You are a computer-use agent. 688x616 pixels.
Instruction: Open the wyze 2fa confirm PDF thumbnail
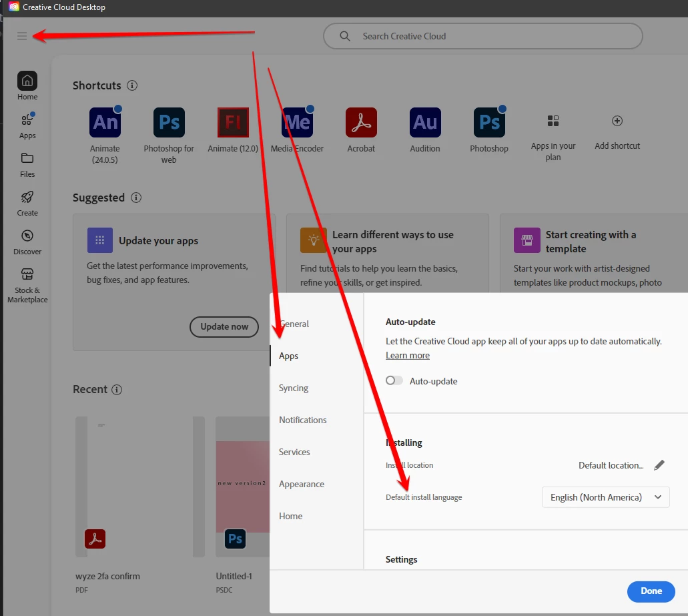coord(140,487)
